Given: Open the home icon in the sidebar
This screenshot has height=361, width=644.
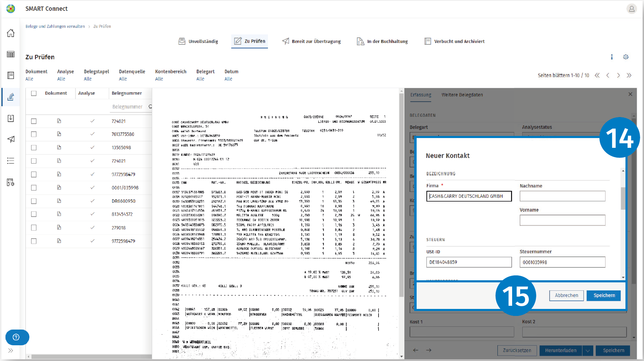Looking at the screenshot, I should pos(10,33).
